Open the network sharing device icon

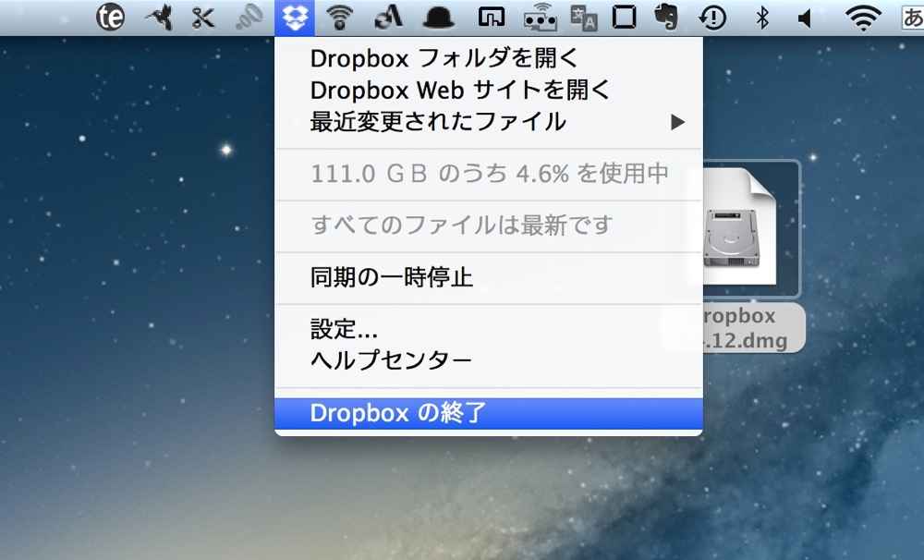point(541,18)
